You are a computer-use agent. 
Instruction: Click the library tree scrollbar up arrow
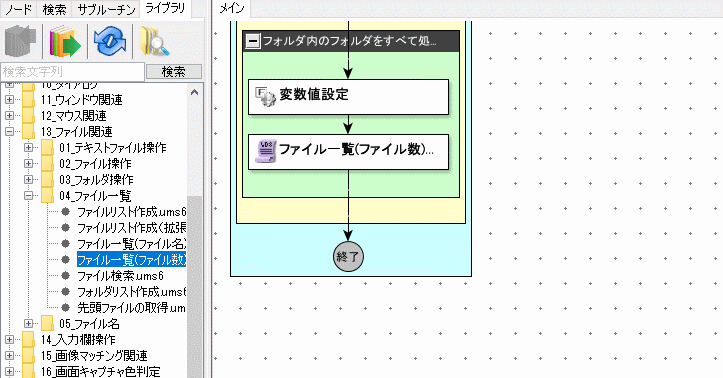[x=195, y=92]
